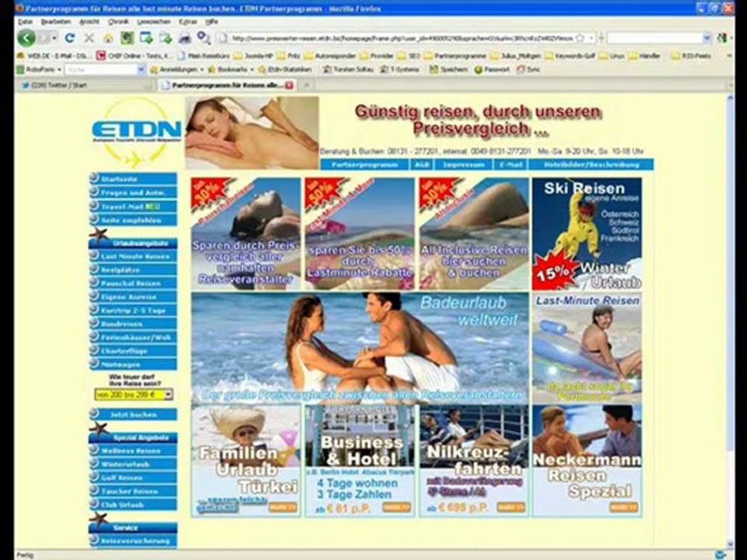The width and height of the screenshot is (747, 560).
Task: Switch to the Twitter / Start tab
Action: (x=86, y=86)
